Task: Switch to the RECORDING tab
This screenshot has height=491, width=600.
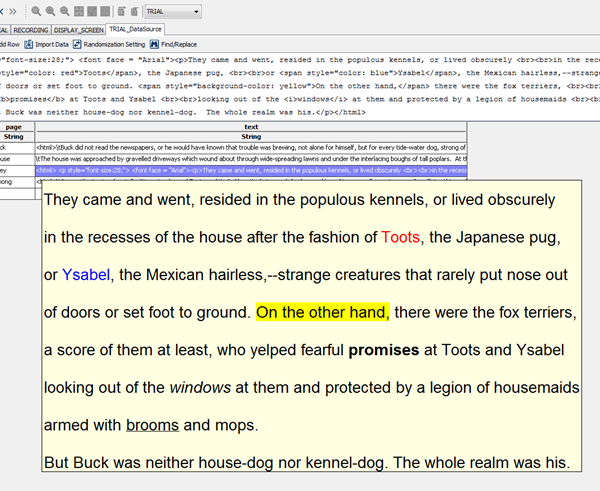Action: click(x=31, y=30)
